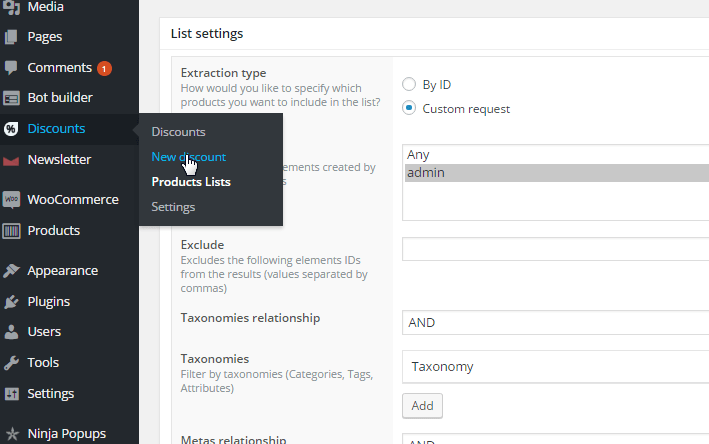Open New discount submenu item
709x444 pixels.
[x=189, y=157]
